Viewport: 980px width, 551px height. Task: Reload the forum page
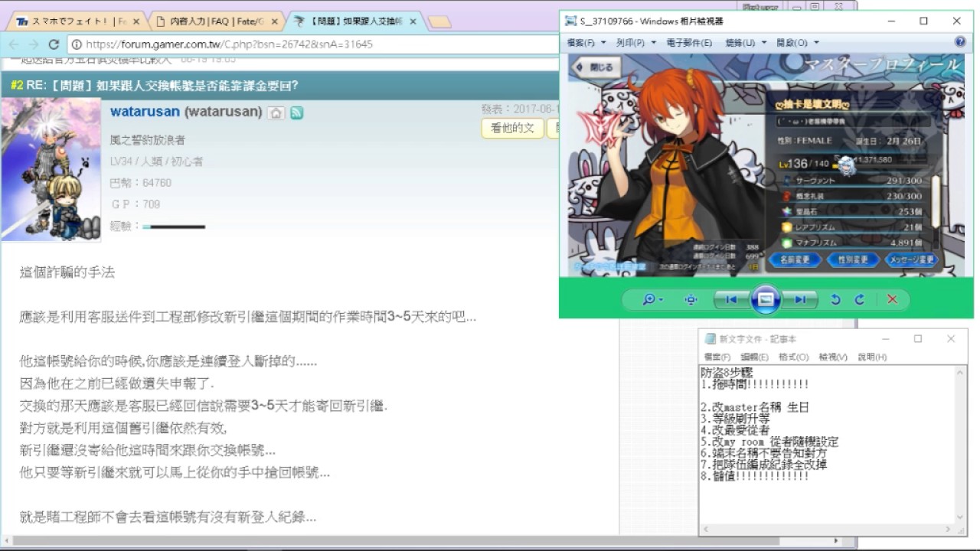(x=54, y=44)
